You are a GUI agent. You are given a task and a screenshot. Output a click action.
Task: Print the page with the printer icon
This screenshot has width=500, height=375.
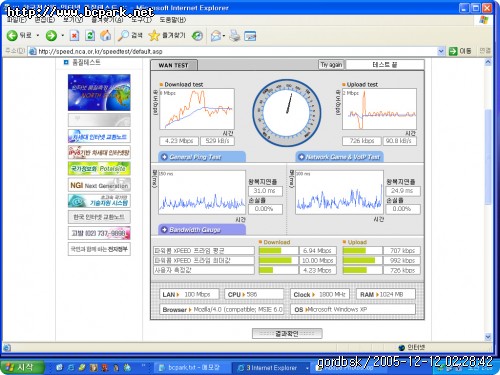[x=235, y=35]
